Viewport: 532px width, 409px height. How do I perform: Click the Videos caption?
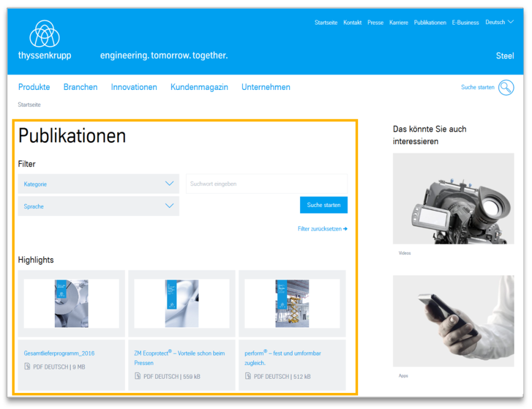pyautogui.click(x=404, y=253)
